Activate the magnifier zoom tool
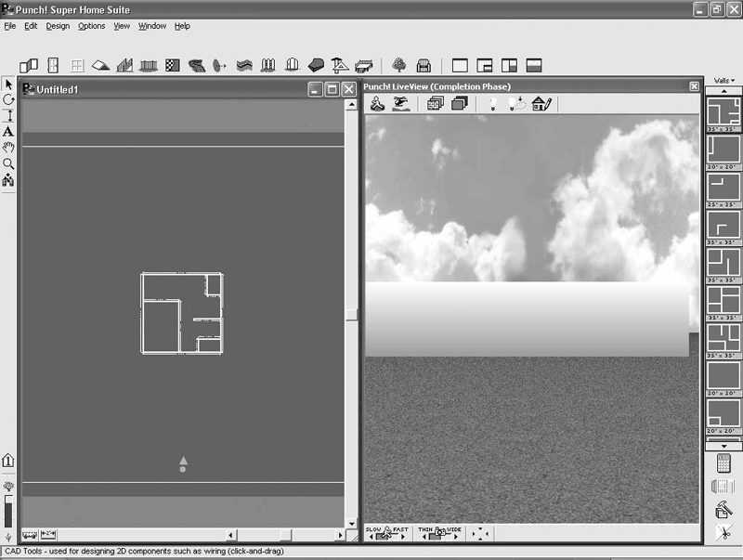Image resolution: width=743 pixels, height=560 pixels. click(x=8, y=164)
